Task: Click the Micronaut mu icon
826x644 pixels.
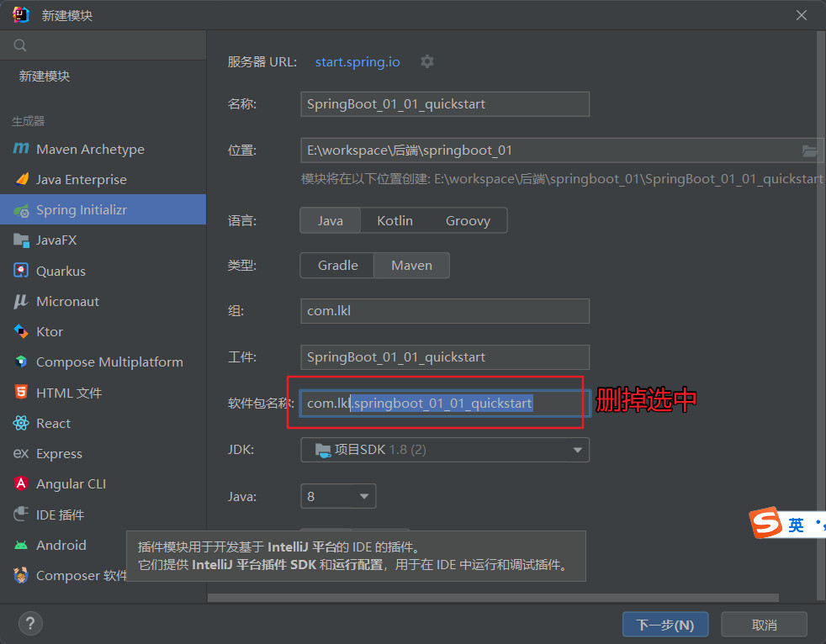Action: (21, 301)
